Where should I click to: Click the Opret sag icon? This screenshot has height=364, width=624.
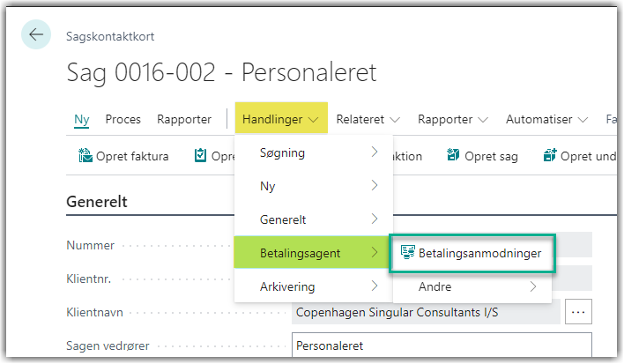pyautogui.click(x=453, y=155)
